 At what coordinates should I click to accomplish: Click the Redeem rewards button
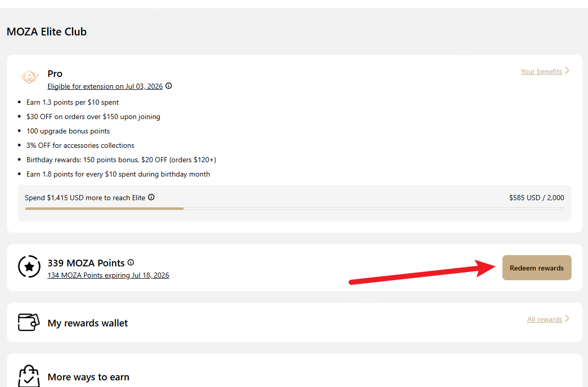pyautogui.click(x=537, y=267)
